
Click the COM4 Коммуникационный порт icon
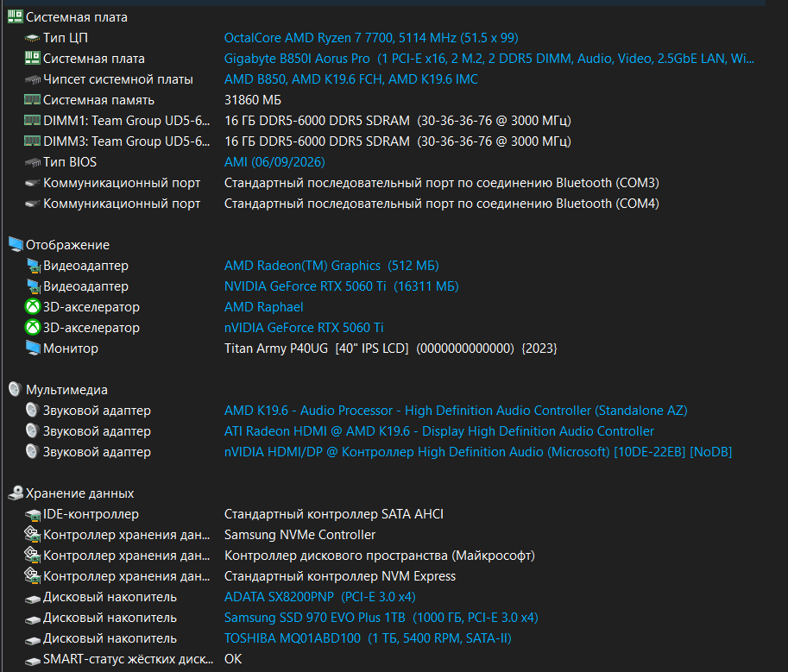click(33, 204)
